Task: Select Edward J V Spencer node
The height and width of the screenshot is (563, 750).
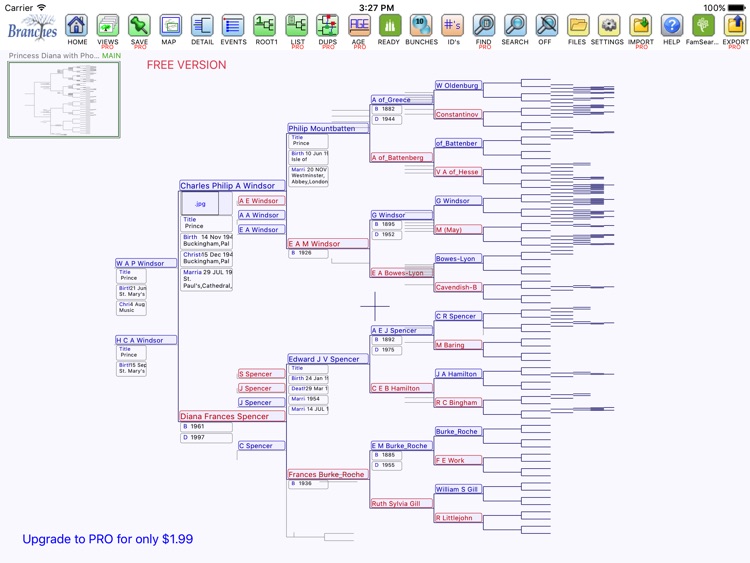Action: [328, 359]
